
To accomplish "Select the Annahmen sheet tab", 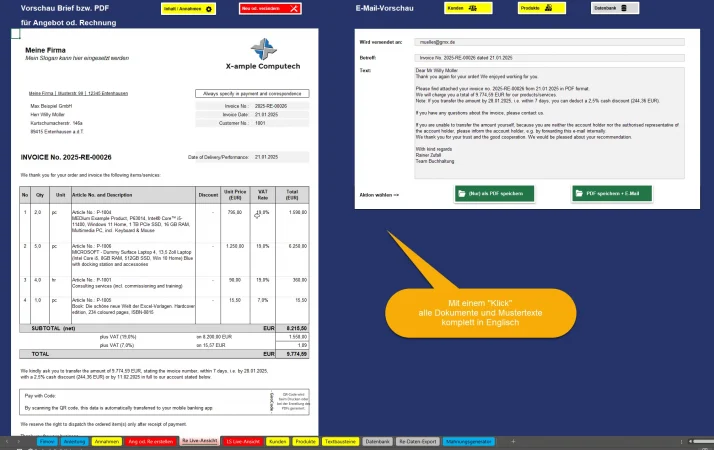I will pos(106,440).
